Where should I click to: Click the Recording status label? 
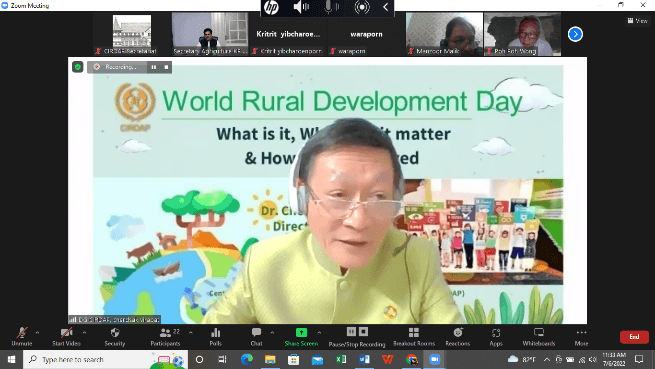coord(121,67)
